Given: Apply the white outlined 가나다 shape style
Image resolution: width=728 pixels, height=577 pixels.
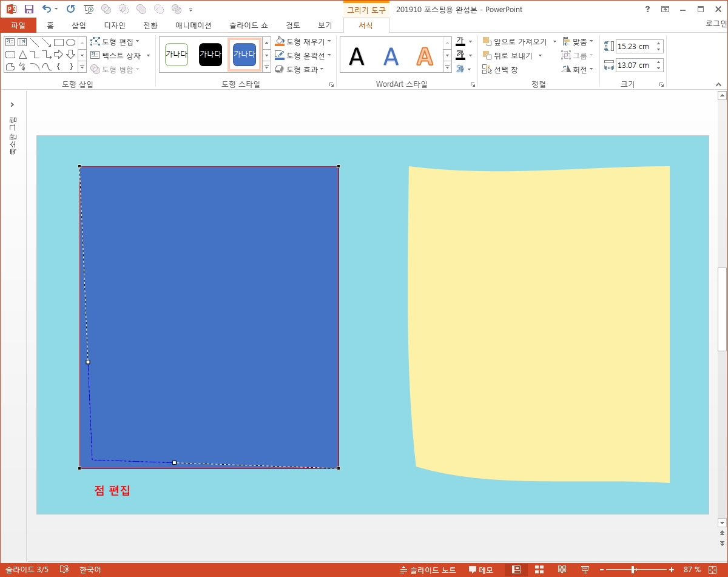Looking at the screenshot, I should [177, 55].
